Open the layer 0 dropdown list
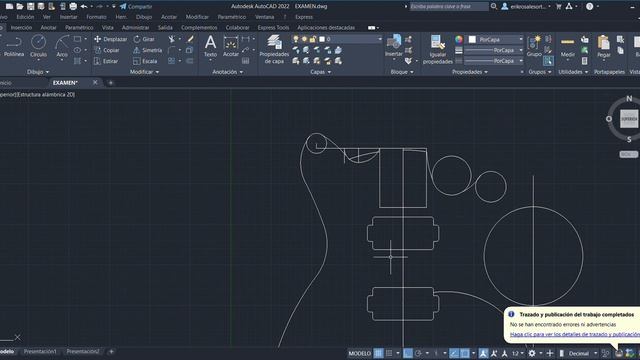The height and width of the screenshot is (360, 640). 380,39
